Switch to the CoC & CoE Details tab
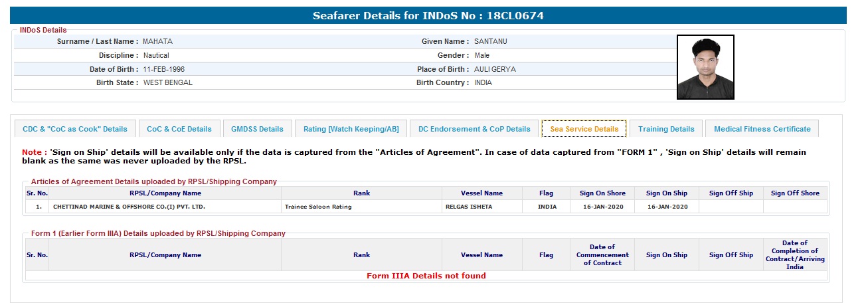This screenshot has height=307, width=868. click(179, 129)
